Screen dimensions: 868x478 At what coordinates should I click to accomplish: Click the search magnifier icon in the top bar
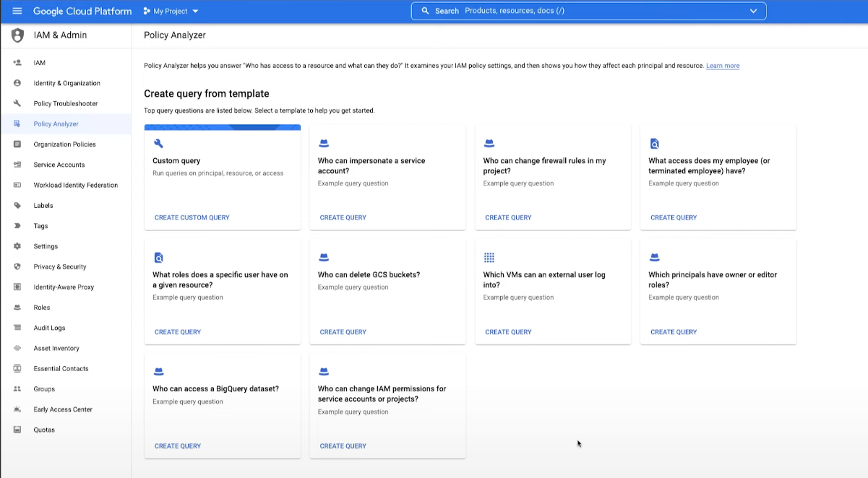pos(425,11)
